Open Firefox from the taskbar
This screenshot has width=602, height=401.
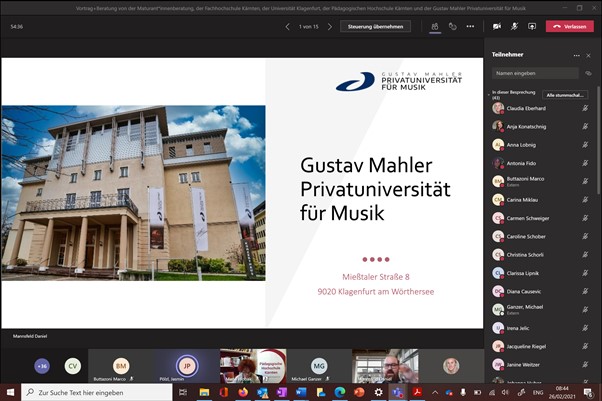(x=243, y=392)
